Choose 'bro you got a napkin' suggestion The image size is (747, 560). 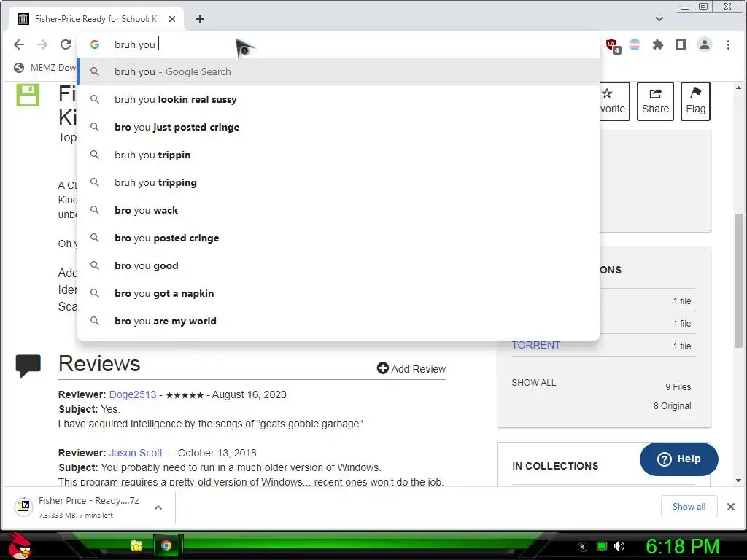click(338, 293)
